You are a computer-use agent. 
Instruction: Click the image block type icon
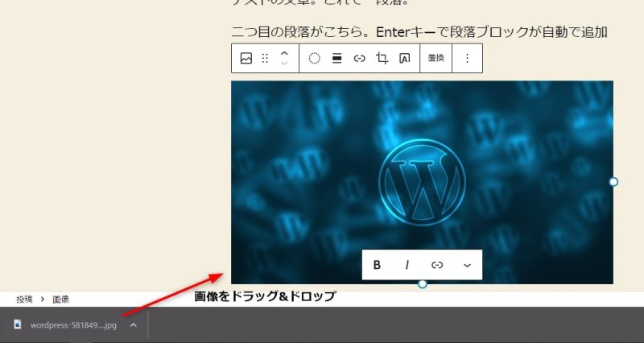coord(246,59)
